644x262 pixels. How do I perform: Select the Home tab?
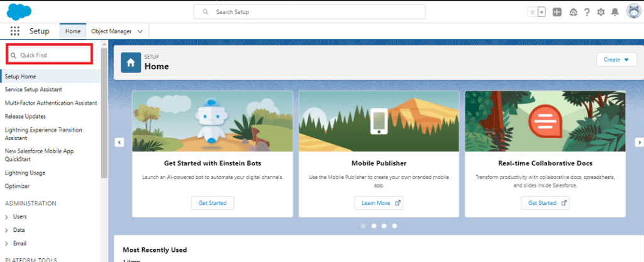point(73,31)
